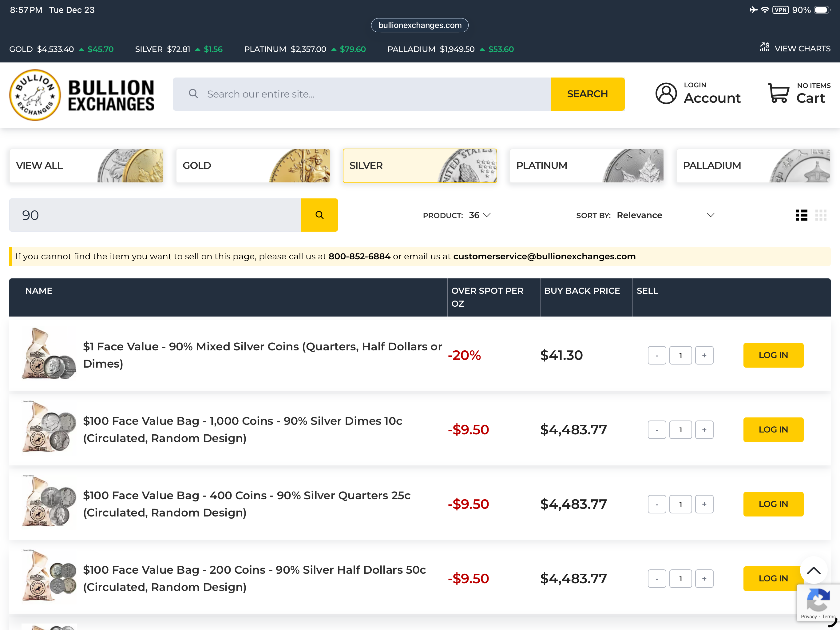Click the yellow filter search magnifier icon

[319, 215]
